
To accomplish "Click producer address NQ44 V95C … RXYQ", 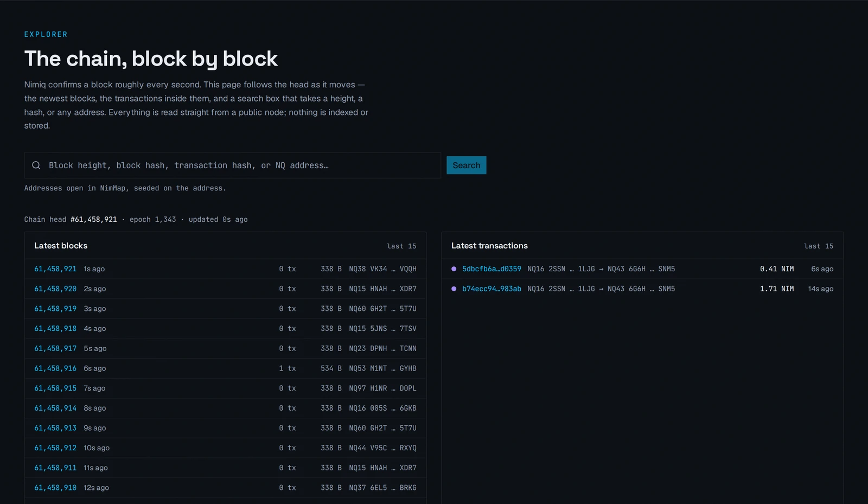I will pyautogui.click(x=382, y=448).
